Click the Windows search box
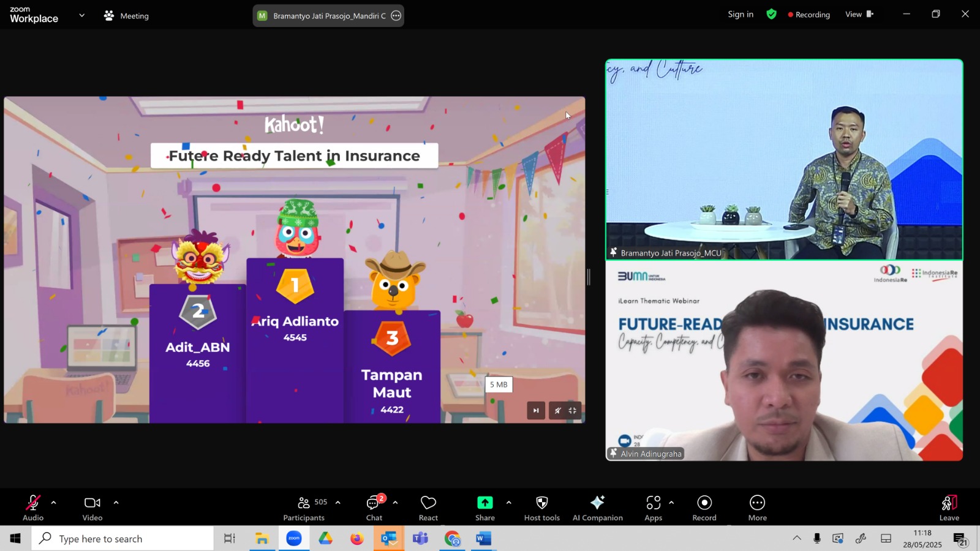Screen dimensions: 980x551 pos(123,539)
